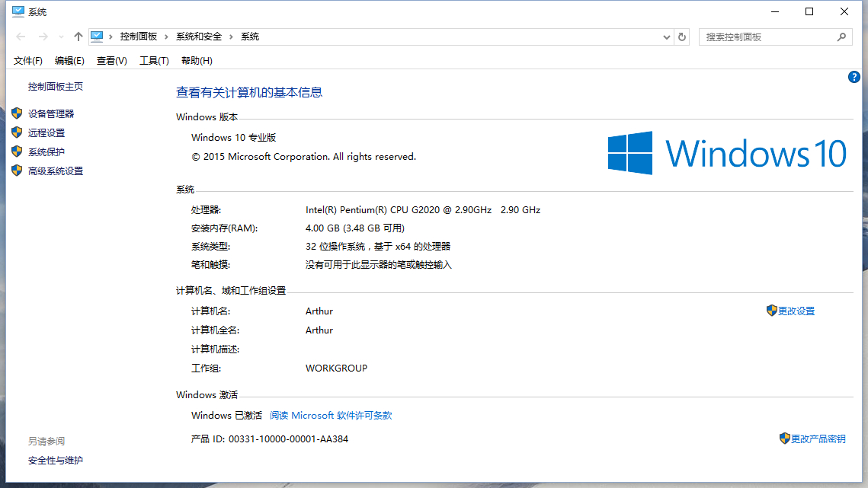Screen dimensions: 868x488
Task: Click workgroup value WORKGROUP
Action: click(x=336, y=368)
